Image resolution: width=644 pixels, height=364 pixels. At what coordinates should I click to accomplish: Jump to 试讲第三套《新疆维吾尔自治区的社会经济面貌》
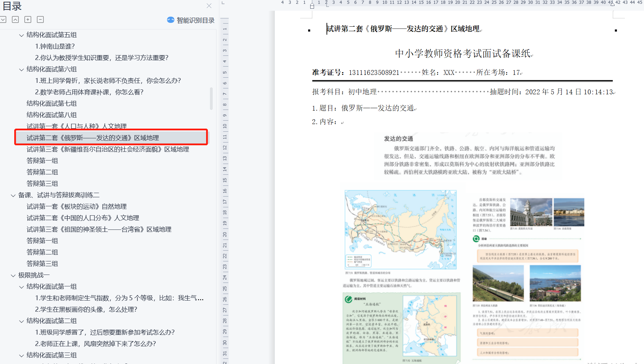click(x=108, y=149)
